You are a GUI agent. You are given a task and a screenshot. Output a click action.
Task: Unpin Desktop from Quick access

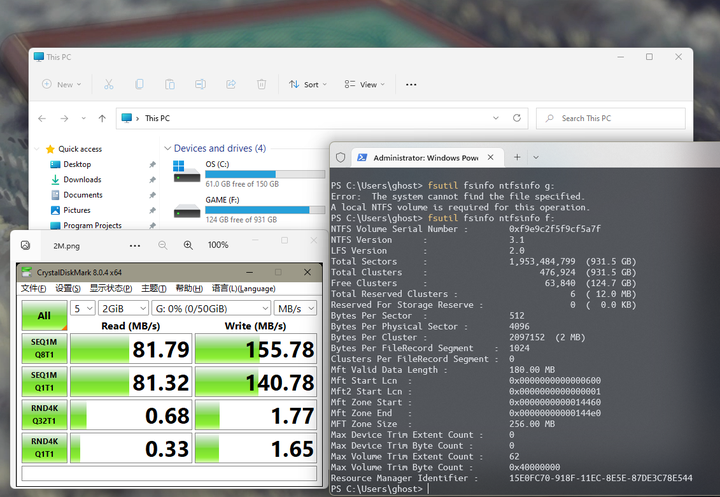pyautogui.click(x=152, y=164)
